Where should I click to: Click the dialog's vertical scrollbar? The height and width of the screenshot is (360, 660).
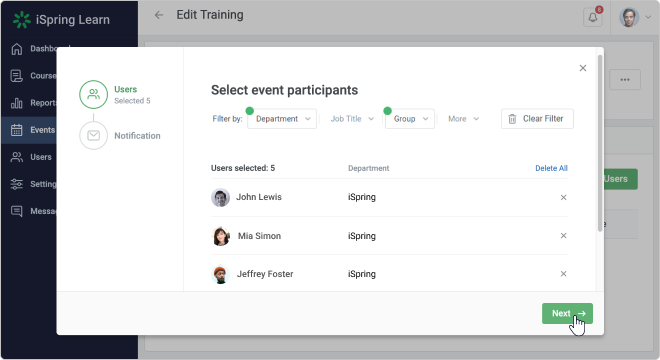pos(600,143)
